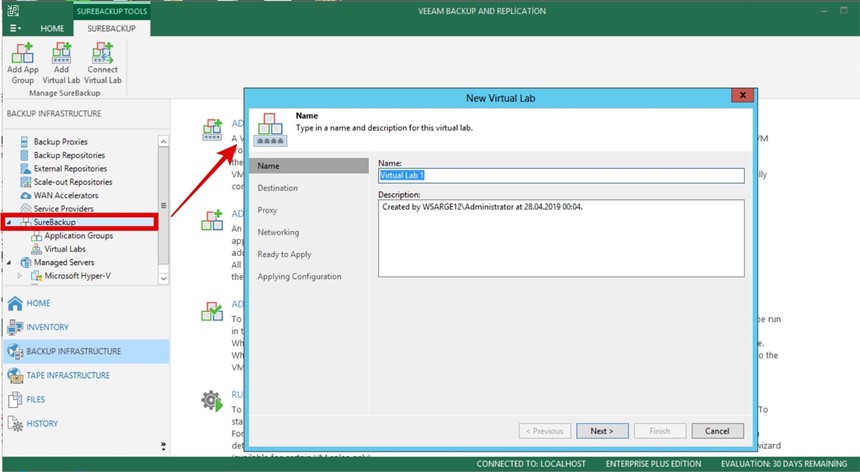This screenshot has width=860, height=472.
Task: Click the Tape Infrastructure icon
Action: click(15, 376)
